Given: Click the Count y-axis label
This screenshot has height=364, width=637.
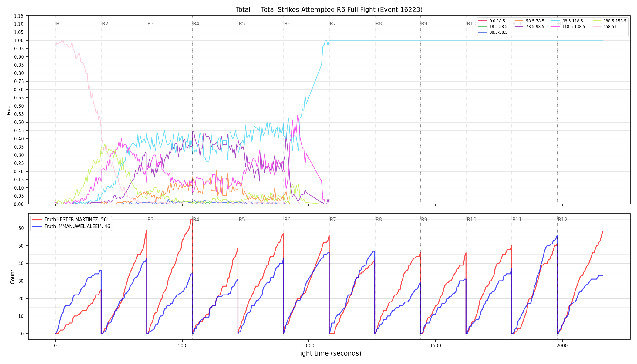Looking at the screenshot, I should 12,277.
